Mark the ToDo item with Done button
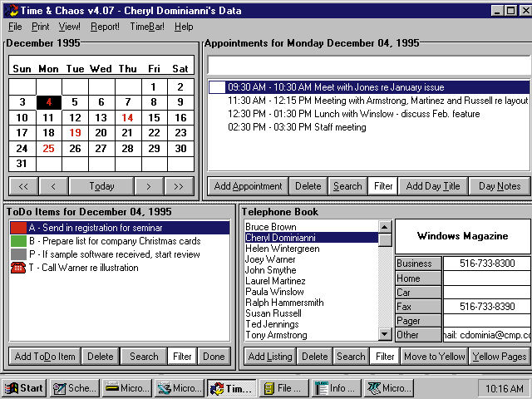The image size is (532, 399). (214, 357)
